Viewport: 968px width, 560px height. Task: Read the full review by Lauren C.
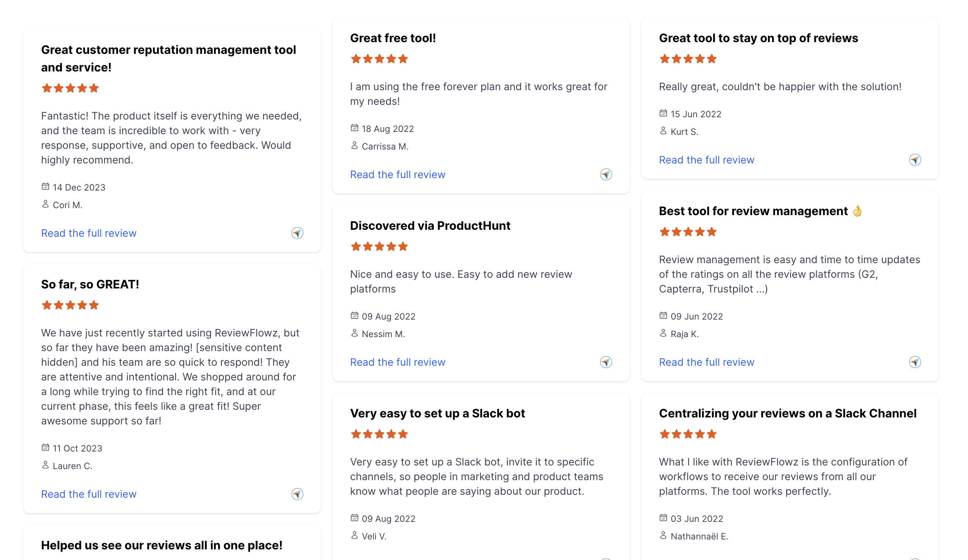coord(89,494)
